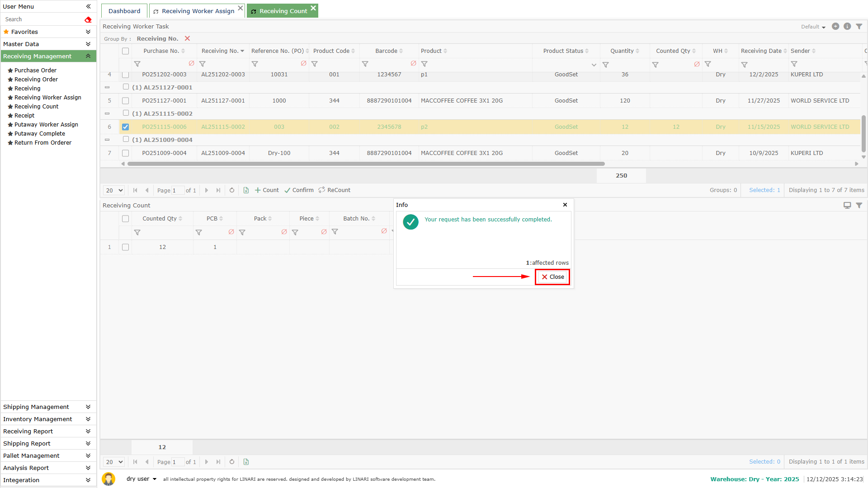Click the info circle icon near Default
868x488 pixels.
847,27
